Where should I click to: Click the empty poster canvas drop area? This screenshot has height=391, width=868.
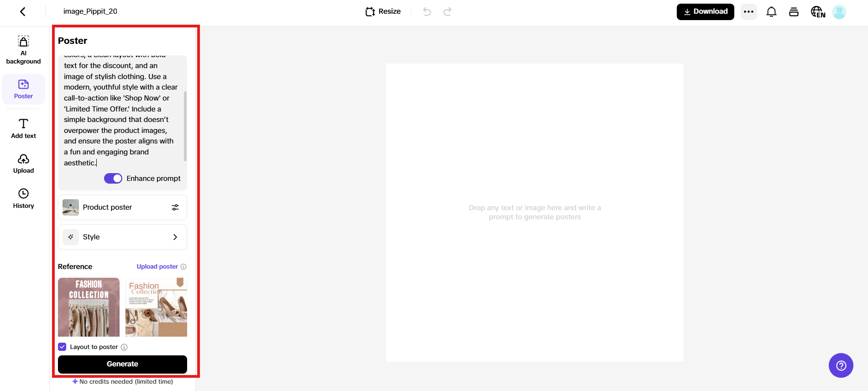535,212
